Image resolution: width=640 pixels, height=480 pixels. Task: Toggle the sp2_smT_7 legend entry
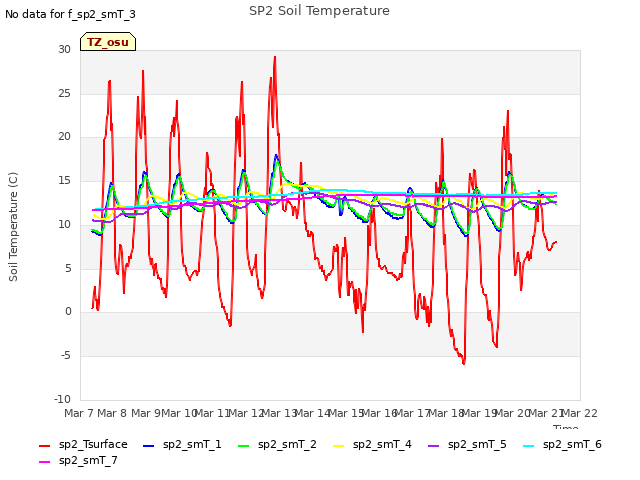[x=78, y=460]
